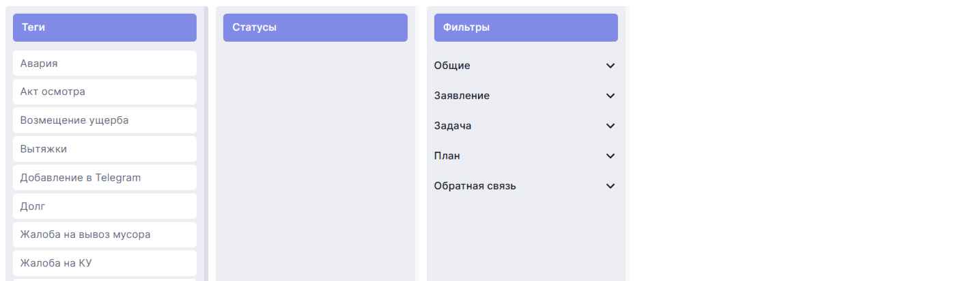The image size is (980, 281).
Task: Open the Задача filter group
Action: coord(453,126)
